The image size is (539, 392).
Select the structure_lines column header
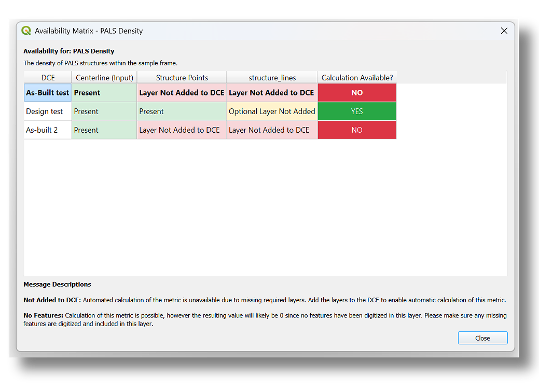click(272, 78)
